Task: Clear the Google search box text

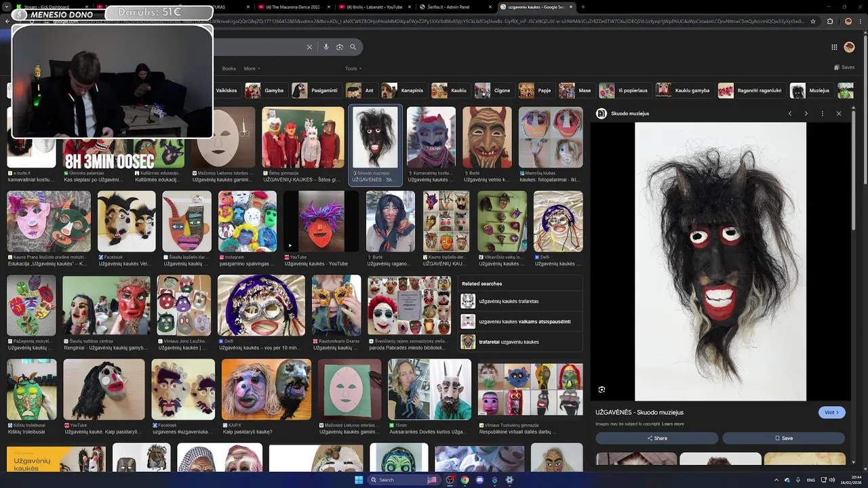Action: pyautogui.click(x=309, y=47)
